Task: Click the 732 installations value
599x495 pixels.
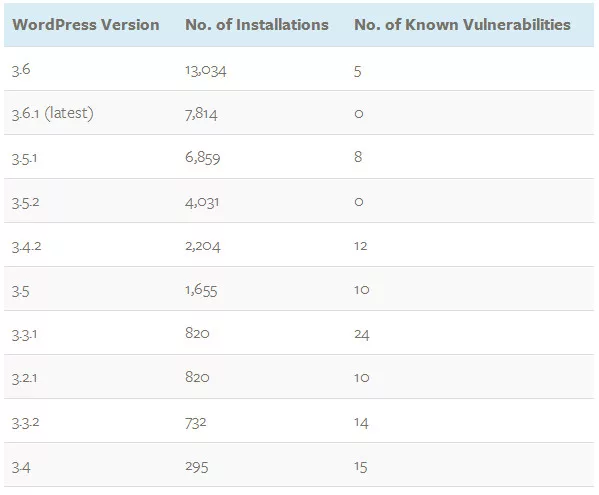Action: (196, 423)
